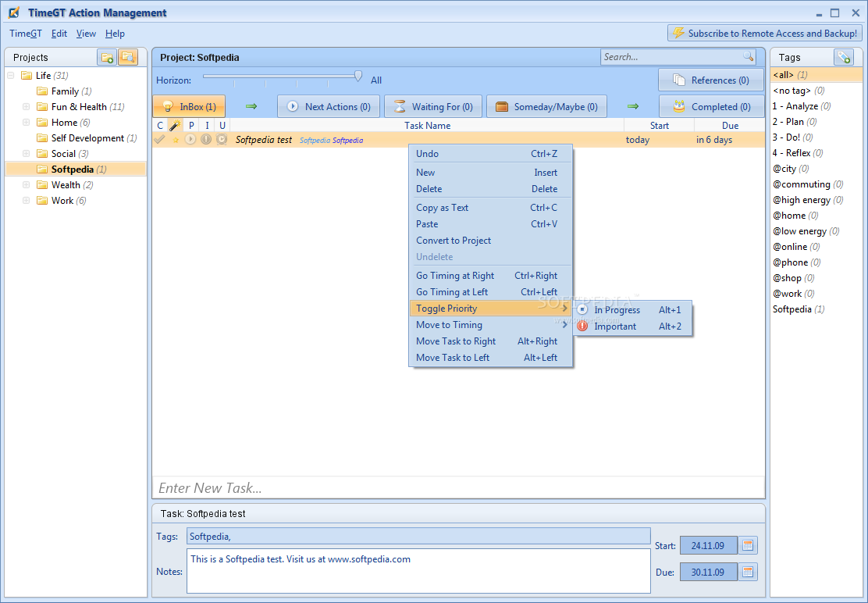Choose Copy as Text
868x603 pixels.
pos(490,208)
